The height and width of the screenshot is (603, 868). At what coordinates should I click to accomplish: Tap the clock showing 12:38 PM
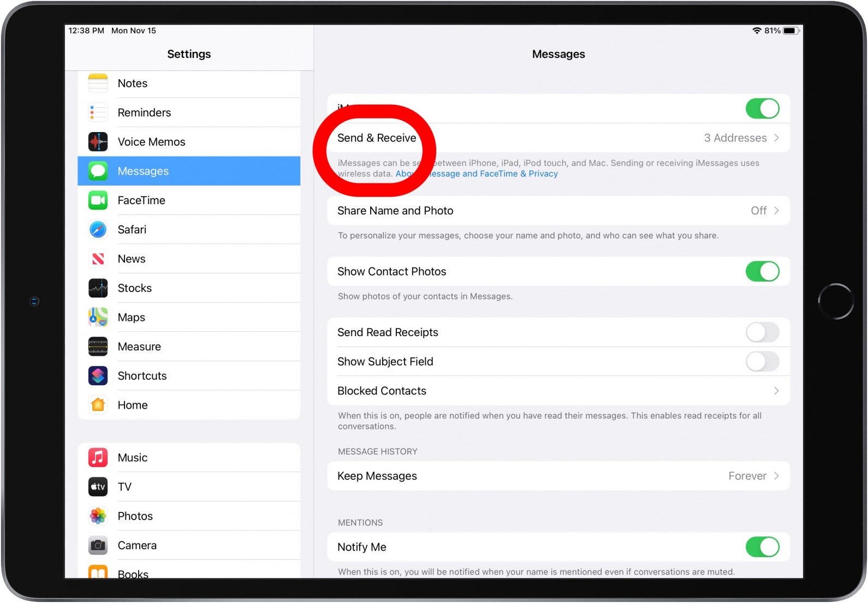[x=86, y=31]
